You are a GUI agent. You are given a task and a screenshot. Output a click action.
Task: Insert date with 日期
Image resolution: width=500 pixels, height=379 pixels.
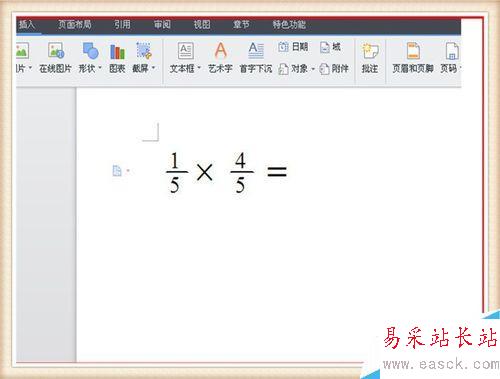point(293,47)
